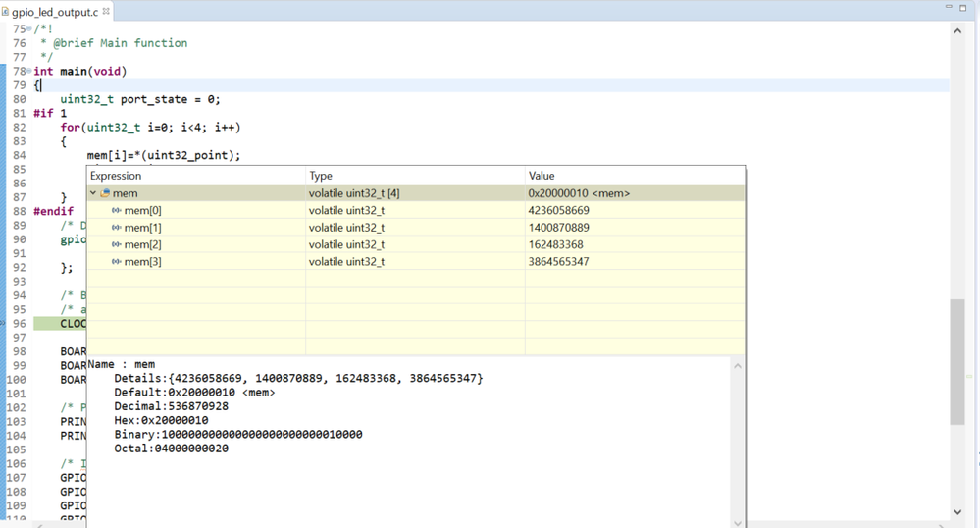Select the mem[3] value 3864565347
The image size is (980, 528).
coord(558,262)
